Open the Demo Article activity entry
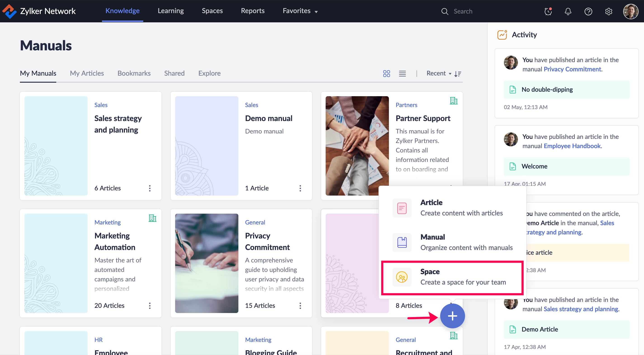 (566, 329)
